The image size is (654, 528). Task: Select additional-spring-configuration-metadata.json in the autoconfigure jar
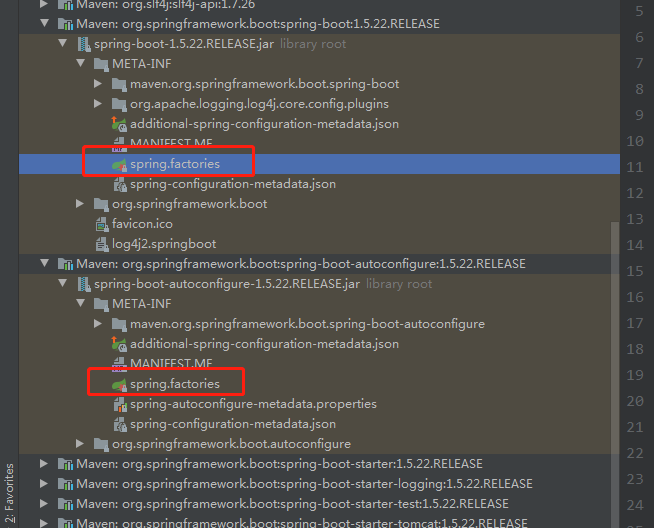tap(264, 344)
